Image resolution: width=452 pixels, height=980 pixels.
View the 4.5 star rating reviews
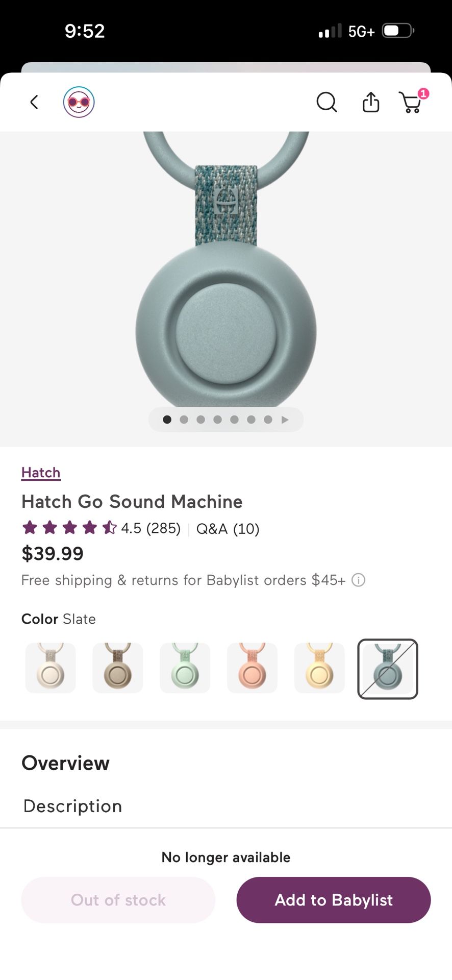click(x=101, y=528)
